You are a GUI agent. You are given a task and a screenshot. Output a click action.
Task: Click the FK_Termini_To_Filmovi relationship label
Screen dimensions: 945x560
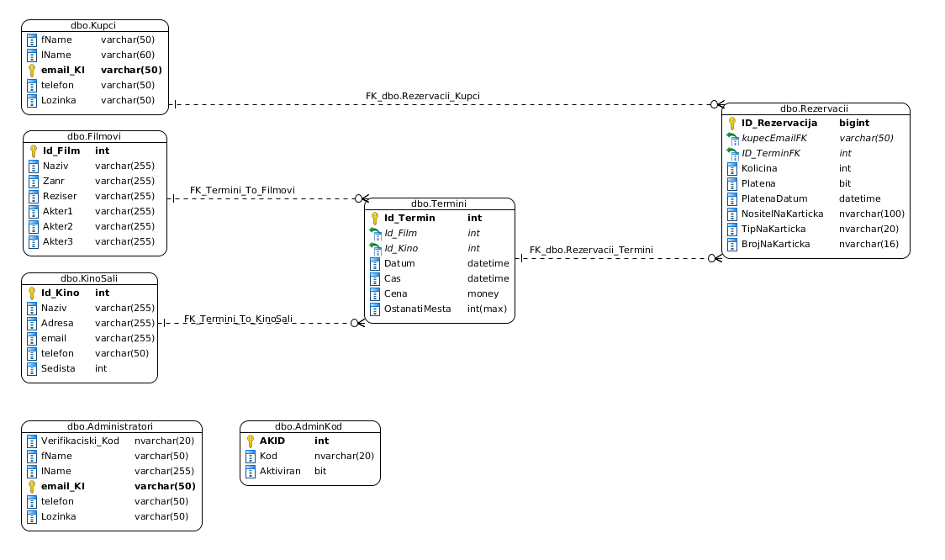coord(242,190)
